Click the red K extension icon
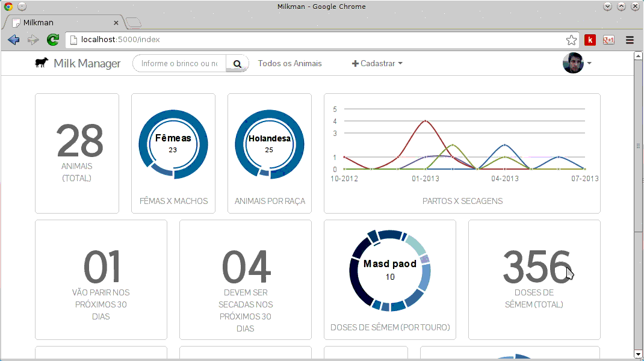This screenshot has height=361, width=644. click(590, 40)
